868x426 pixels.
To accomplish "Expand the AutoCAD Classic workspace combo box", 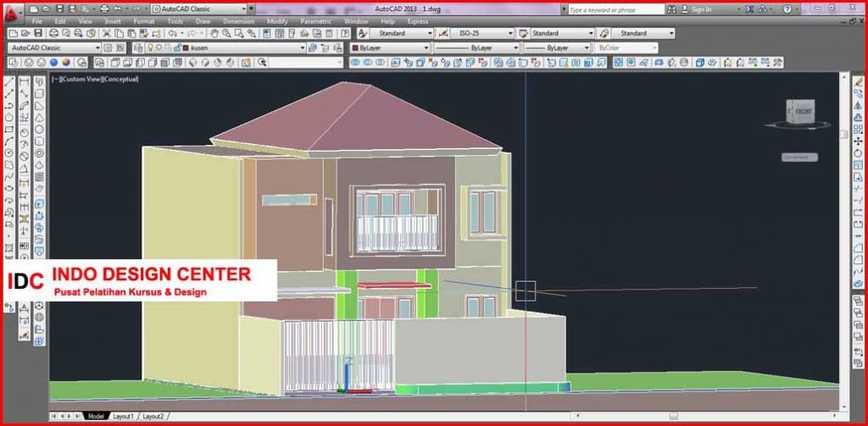I will (x=54, y=48).
